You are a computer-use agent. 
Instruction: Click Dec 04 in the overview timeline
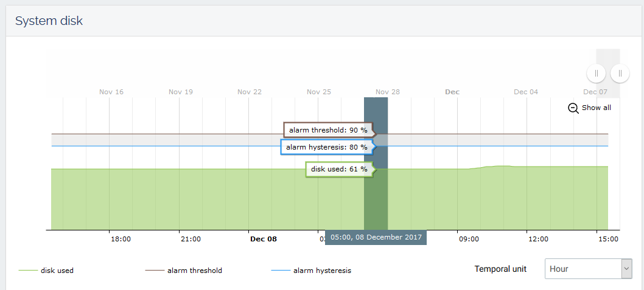(526, 92)
